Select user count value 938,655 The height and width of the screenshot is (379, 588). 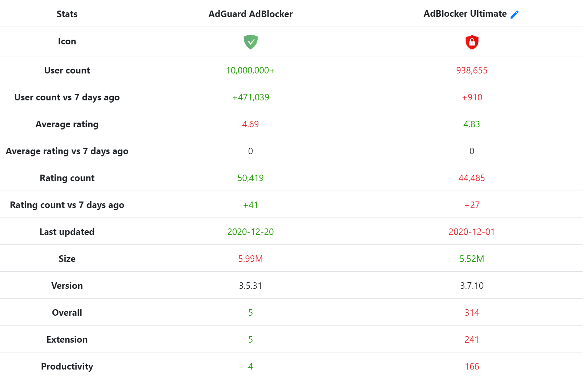click(472, 71)
